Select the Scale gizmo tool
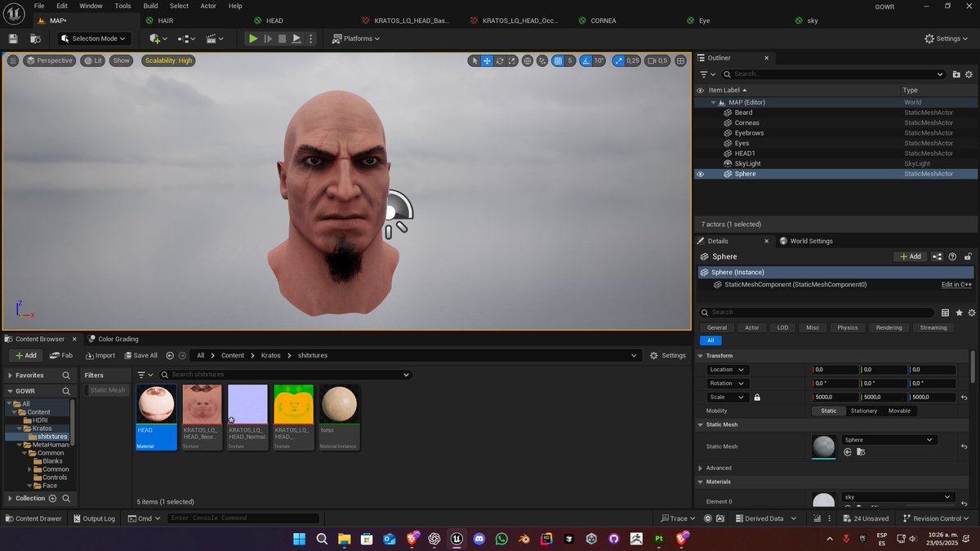The width and height of the screenshot is (980, 551). point(512,60)
